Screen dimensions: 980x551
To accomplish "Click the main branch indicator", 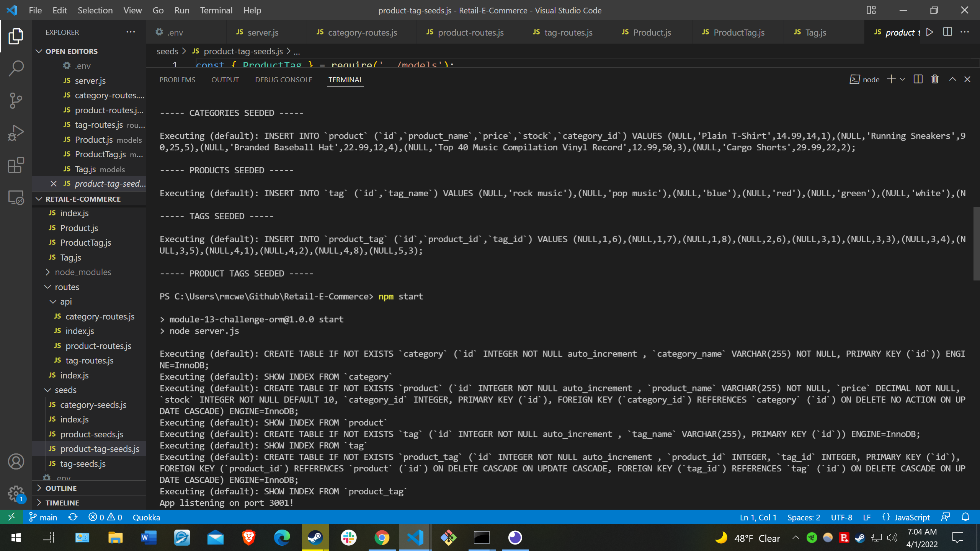I will [x=43, y=517].
